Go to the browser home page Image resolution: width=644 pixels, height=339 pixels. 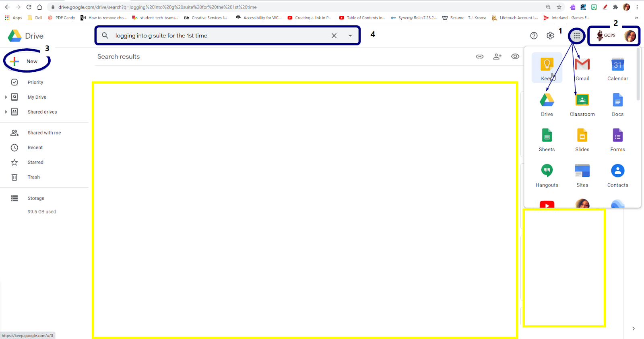39,7
